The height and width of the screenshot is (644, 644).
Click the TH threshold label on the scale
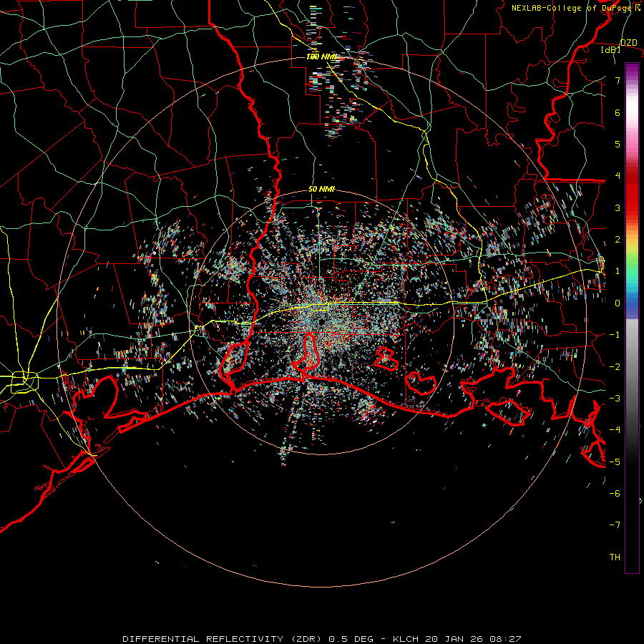[x=615, y=557]
